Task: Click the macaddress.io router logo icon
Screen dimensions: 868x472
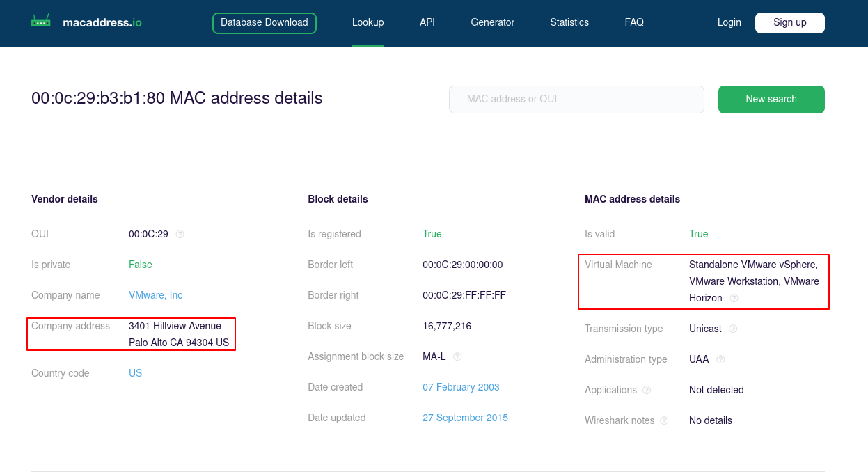Action: point(41,22)
